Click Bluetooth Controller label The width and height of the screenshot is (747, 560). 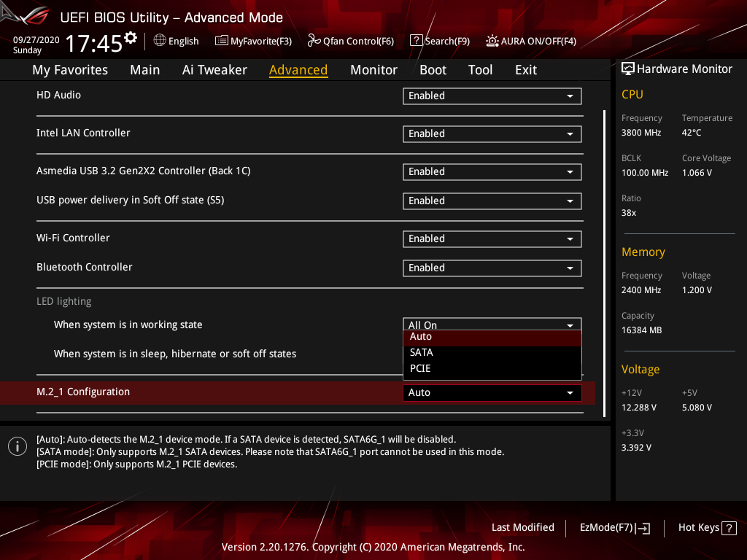pos(85,267)
